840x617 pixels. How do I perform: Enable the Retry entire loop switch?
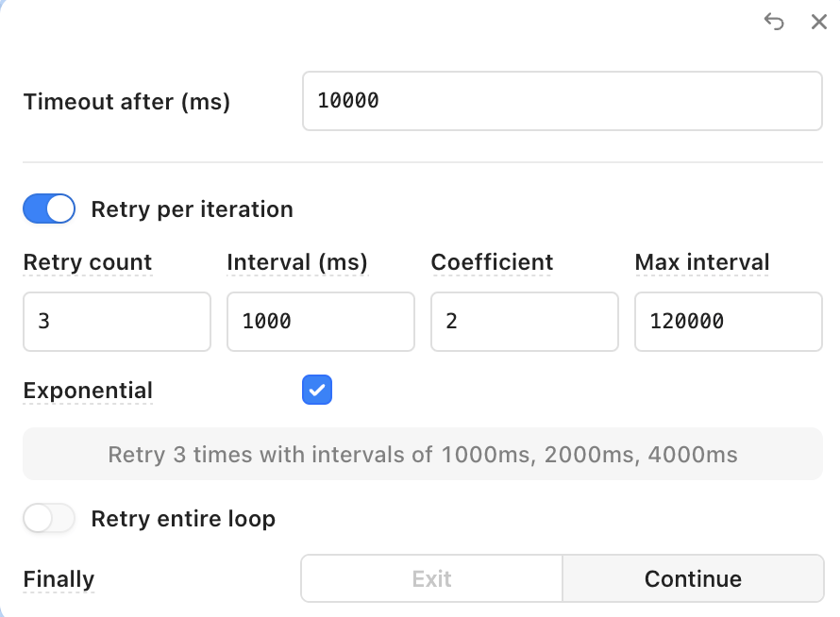49,518
